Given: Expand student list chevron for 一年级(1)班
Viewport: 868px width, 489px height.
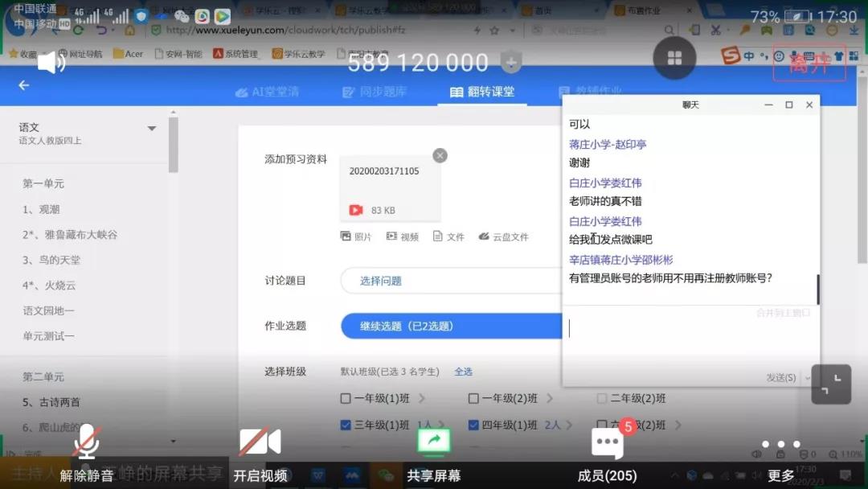Looking at the screenshot, I should 423,398.
